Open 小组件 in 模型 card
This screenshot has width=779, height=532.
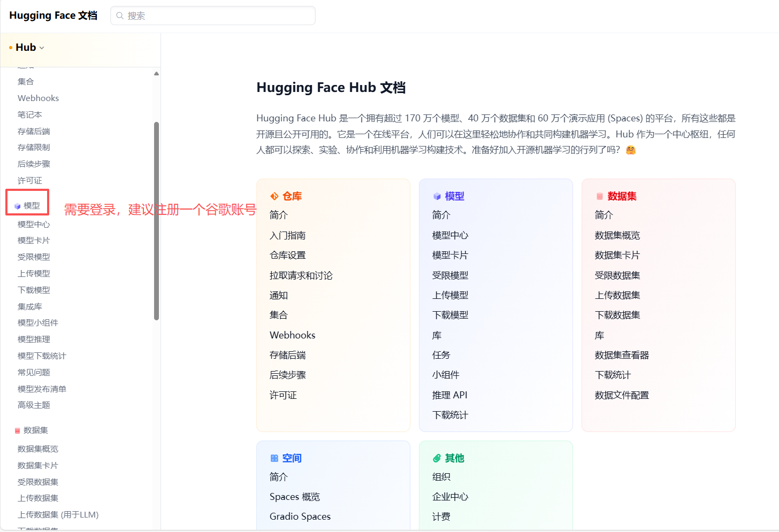446,375
